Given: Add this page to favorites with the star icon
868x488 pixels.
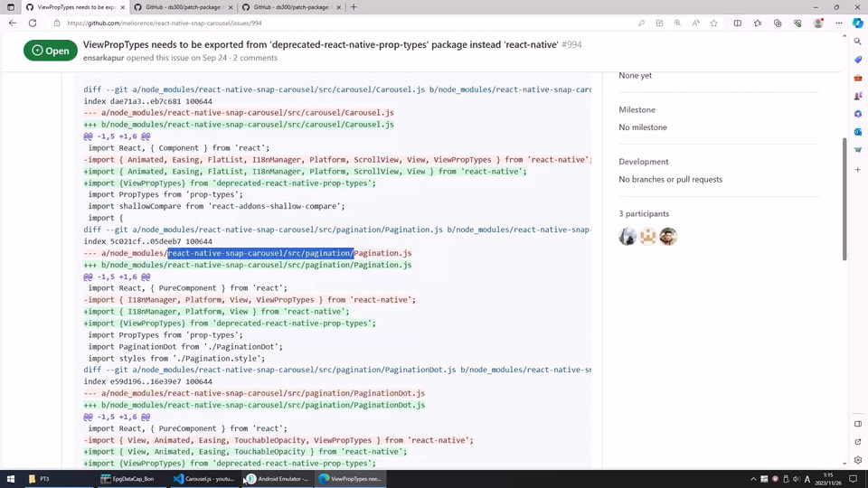Looking at the screenshot, I should coord(714,23).
